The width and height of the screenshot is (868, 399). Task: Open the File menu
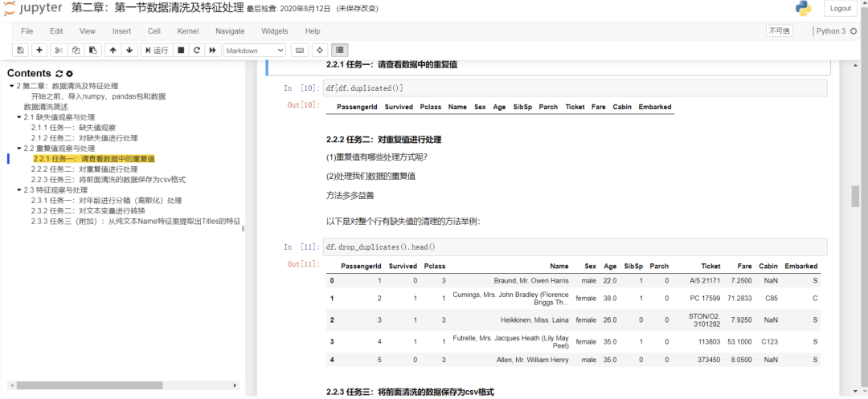(x=27, y=31)
